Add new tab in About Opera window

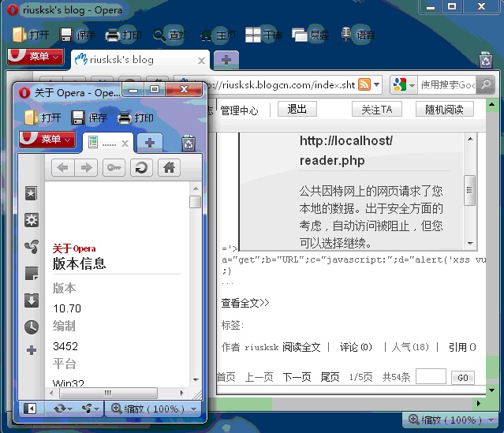click(x=150, y=143)
